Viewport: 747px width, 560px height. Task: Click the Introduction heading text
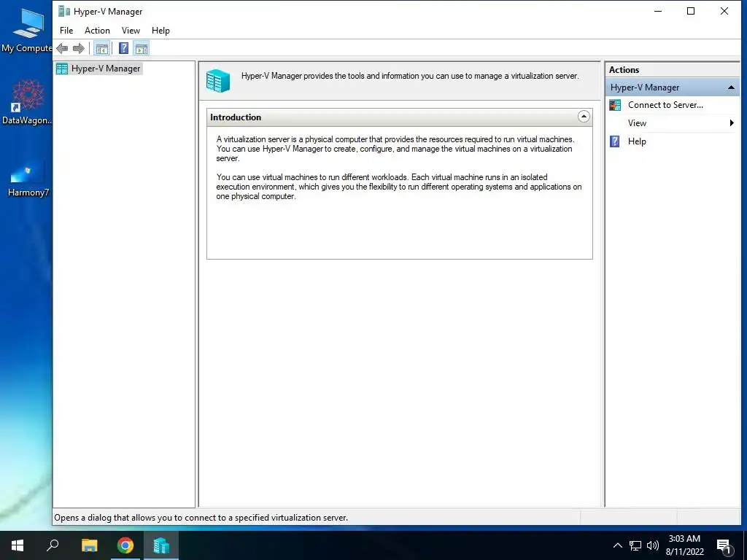pos(236,117)
